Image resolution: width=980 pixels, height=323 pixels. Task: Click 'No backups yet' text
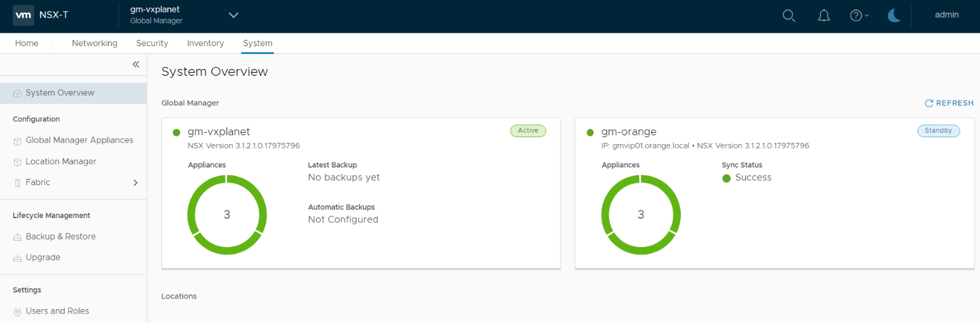[x=344, y=178]
